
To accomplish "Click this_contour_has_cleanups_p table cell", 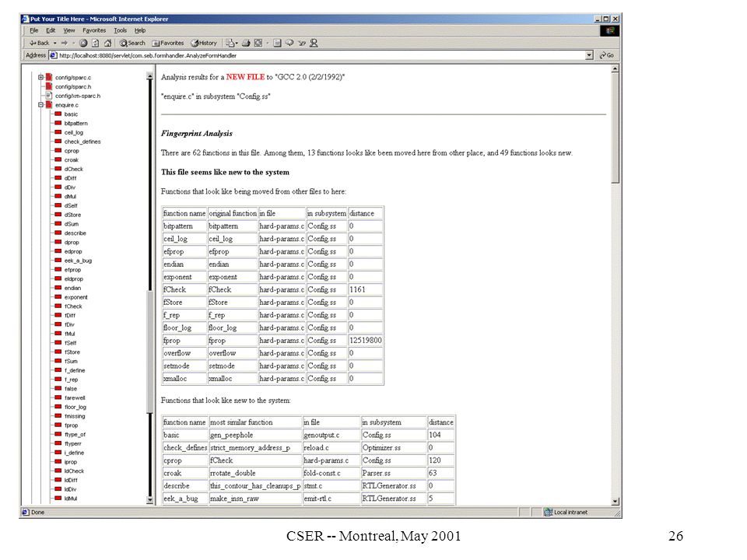I will [255, 485].
